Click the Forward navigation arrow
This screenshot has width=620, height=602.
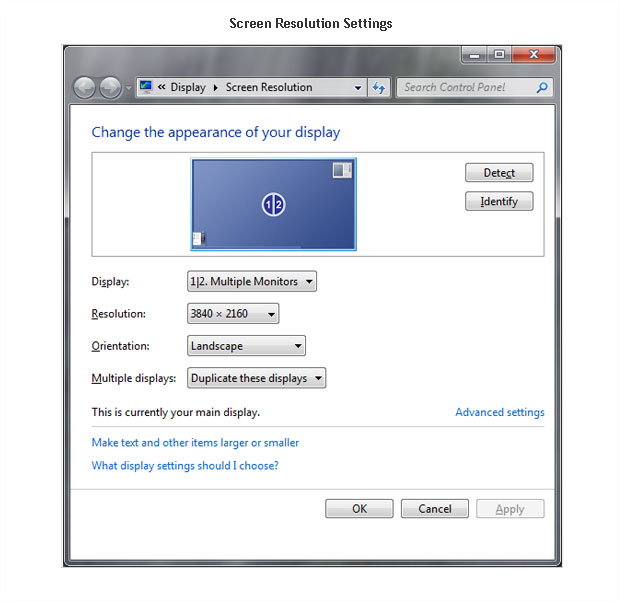(110, 88)
